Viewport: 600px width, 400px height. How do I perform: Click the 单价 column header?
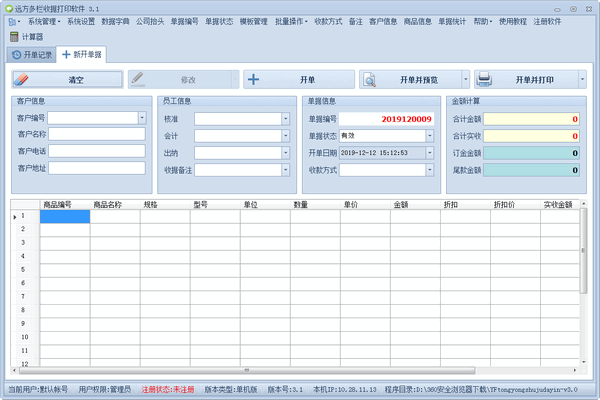tap(365, 205)
